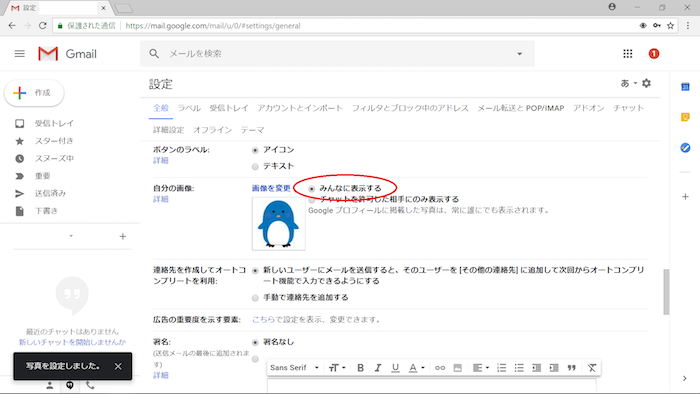
Task: Open Sans Serif font dropdown
Action: point(294,368)
